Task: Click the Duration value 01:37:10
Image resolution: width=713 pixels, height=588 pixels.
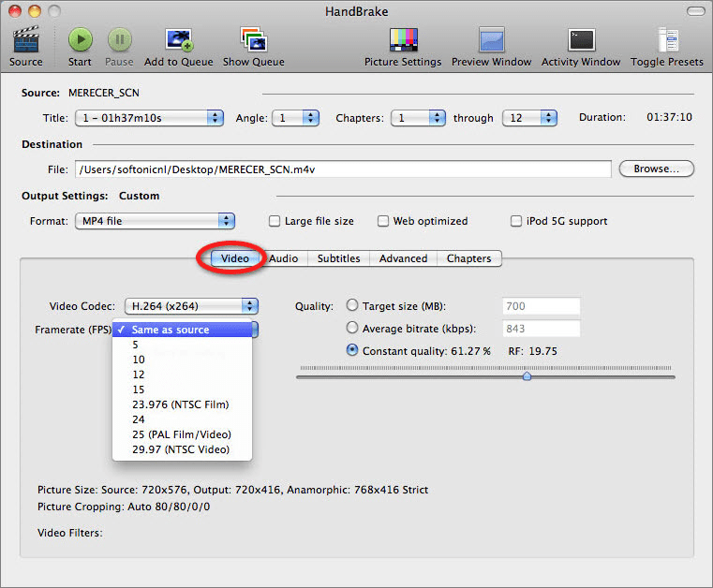Action: point(669,117)
